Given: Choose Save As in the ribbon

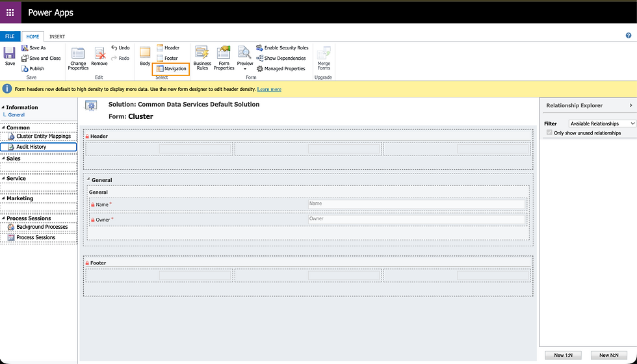Looking at the screenshot, I should point(34,48).
